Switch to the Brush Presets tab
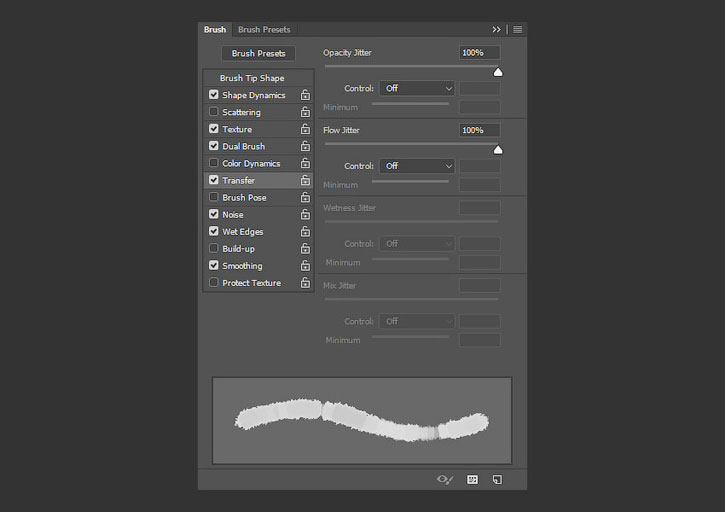725x512 pixels. [x=264, y=30]
